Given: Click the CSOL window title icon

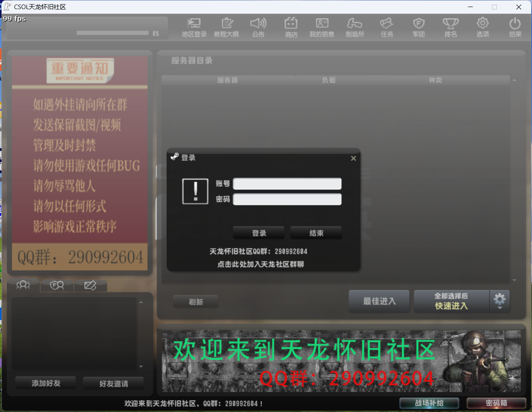Looking at the screenshot, I should pos(7,7).
